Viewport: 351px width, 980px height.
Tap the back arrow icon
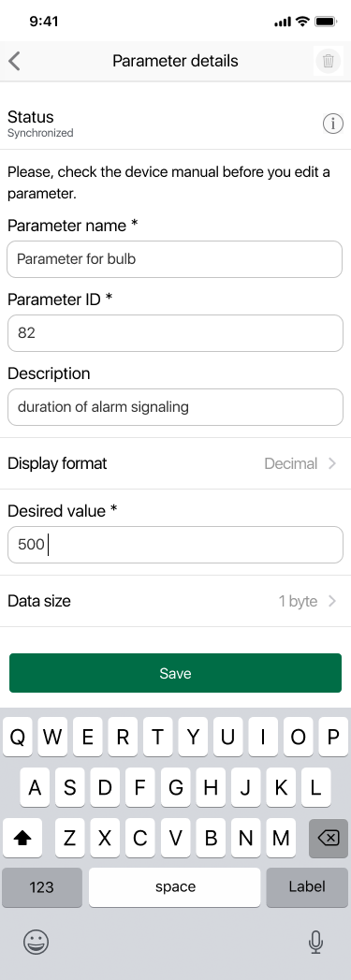(x=15, y=61)
